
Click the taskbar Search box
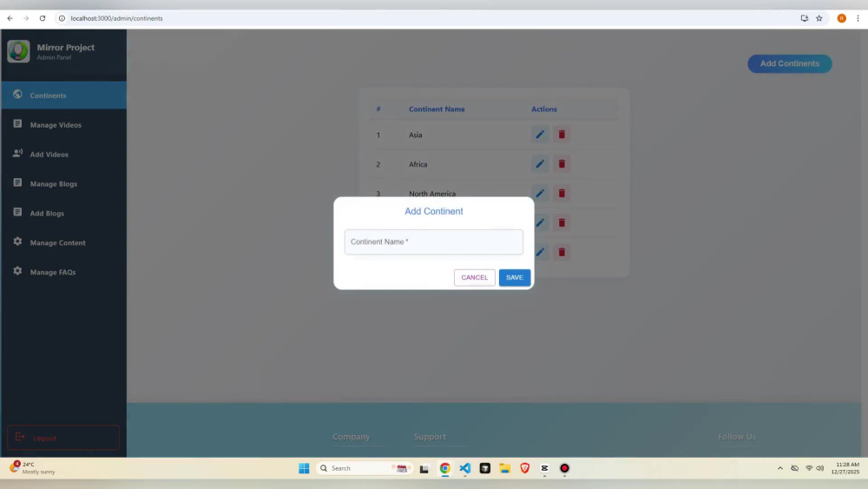pos(365,468)
